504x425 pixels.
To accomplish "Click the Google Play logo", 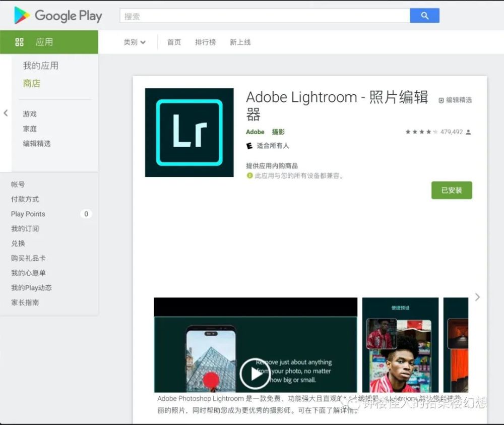I will [58, 16].
